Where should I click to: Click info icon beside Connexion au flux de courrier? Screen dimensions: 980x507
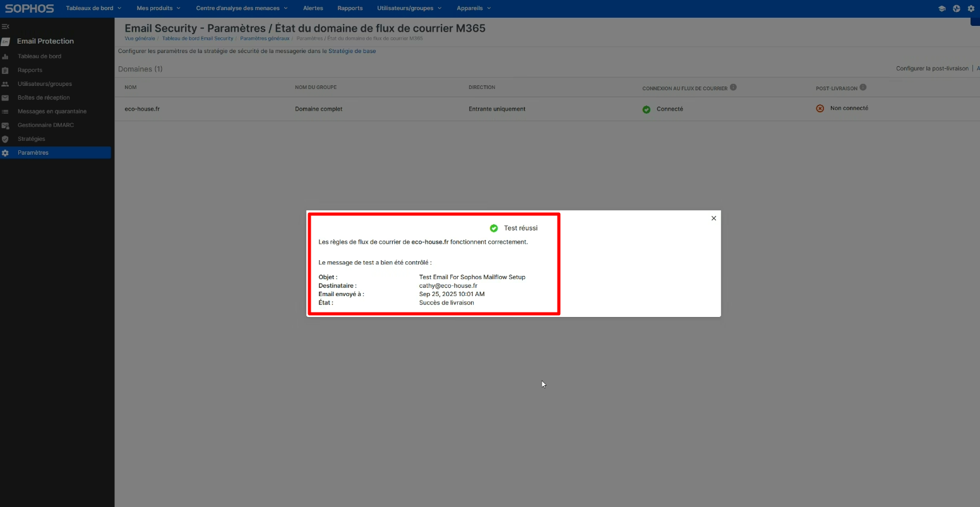pyautogui.click(x=733, y=88)
